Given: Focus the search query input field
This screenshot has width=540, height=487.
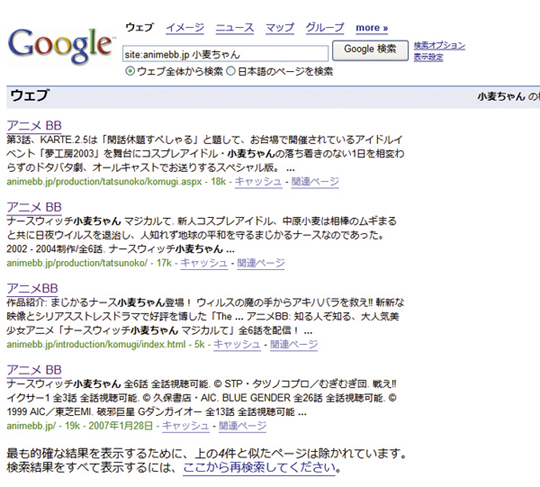Looking at the screenshot, I should click(x=225, y=54).
